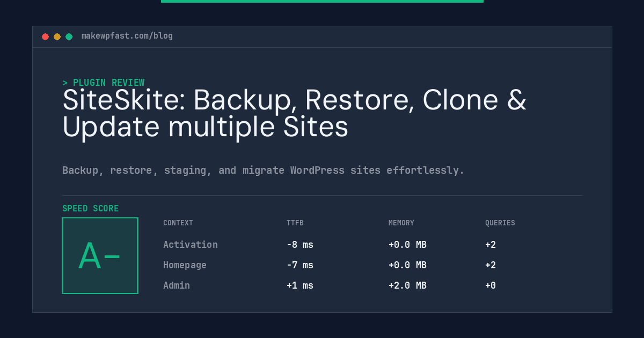
Task: Click the '> PLUGIN REVIEW' label
Action: (104, 83)
